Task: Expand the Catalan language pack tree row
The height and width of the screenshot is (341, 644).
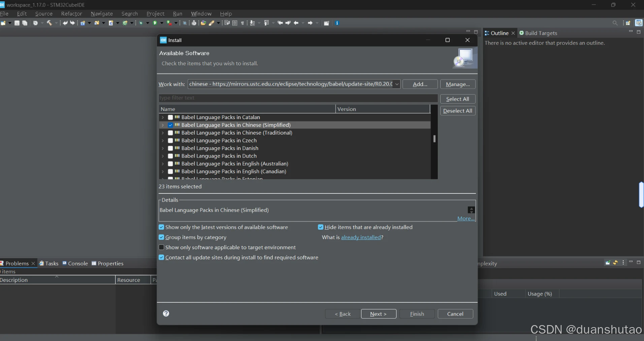Action: [163, 117]
